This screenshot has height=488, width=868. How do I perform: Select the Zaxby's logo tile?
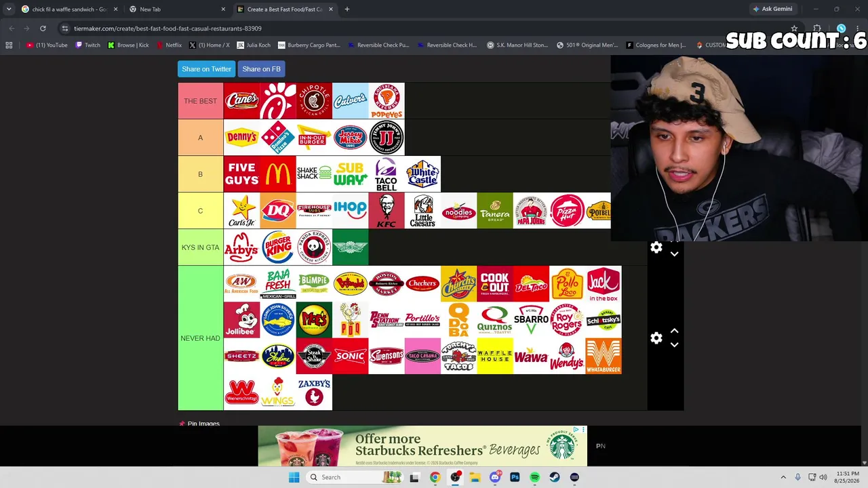314,392
